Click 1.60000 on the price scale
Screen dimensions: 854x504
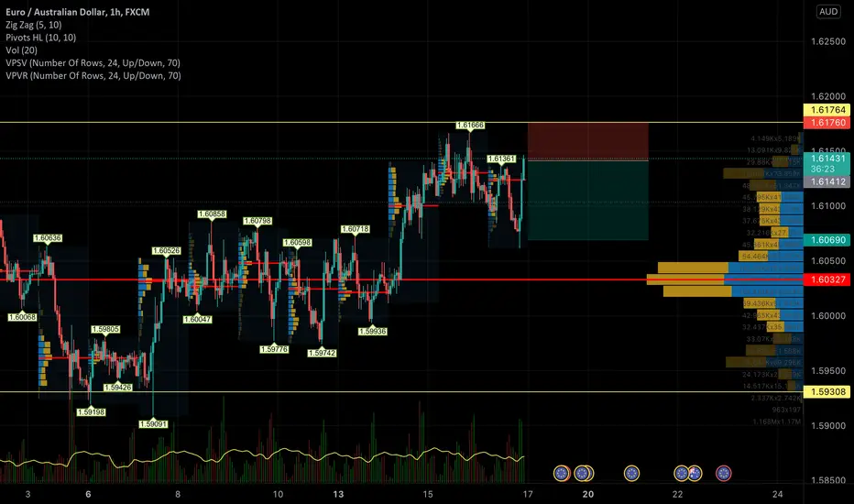(827, 316)
